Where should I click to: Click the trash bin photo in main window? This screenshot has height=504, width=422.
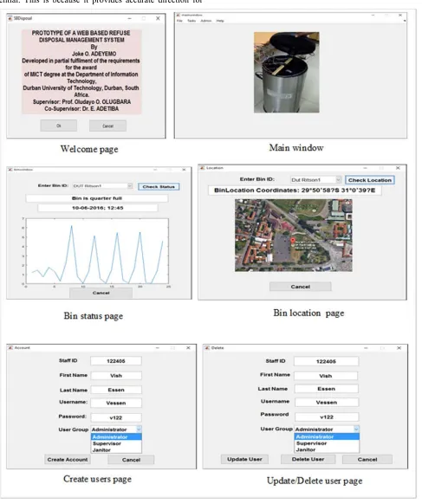tap(287, 73)
